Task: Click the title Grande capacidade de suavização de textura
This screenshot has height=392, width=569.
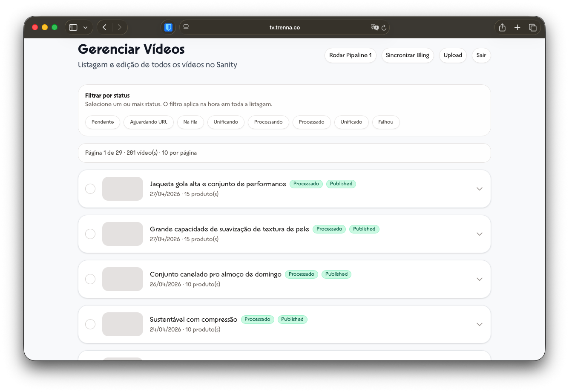Action: [230, 229]
